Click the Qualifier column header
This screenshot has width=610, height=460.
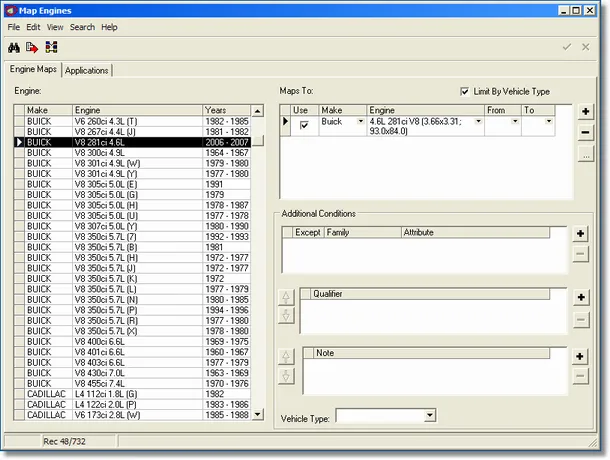coord(430,294)
